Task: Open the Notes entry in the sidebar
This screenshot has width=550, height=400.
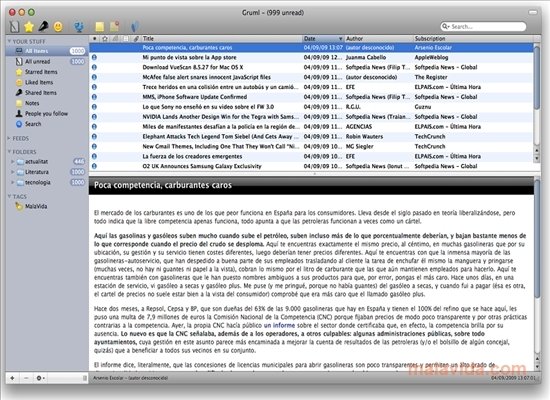Action: 46,103
